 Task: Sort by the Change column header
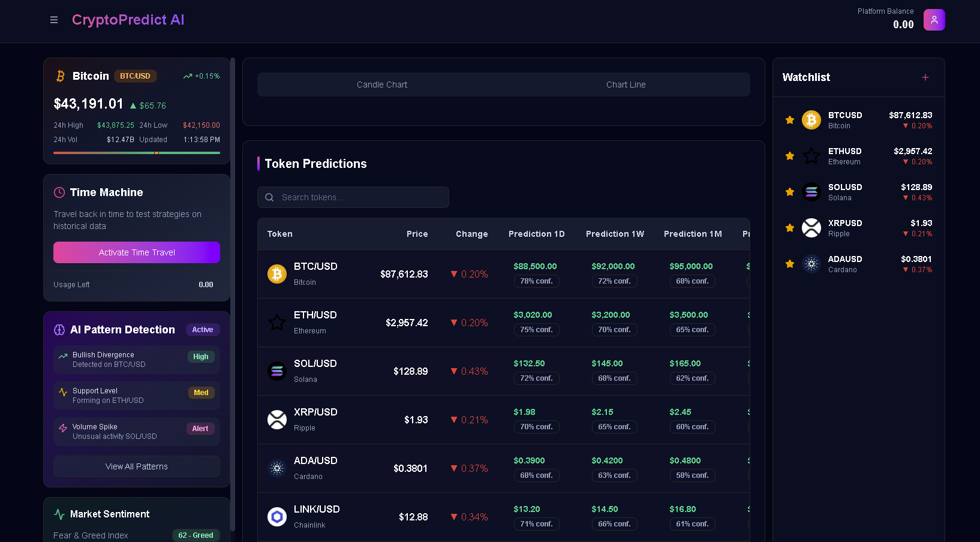click(472, 234)
